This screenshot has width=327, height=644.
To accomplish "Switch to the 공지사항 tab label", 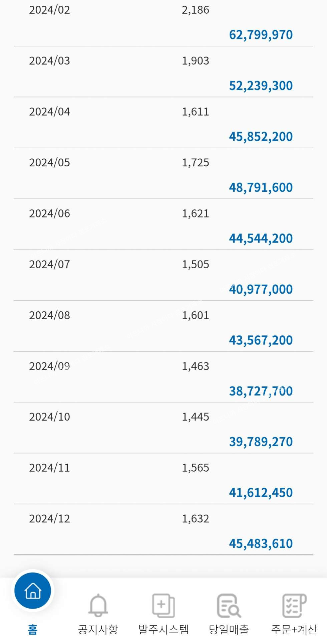I will [x=98, y=629].
